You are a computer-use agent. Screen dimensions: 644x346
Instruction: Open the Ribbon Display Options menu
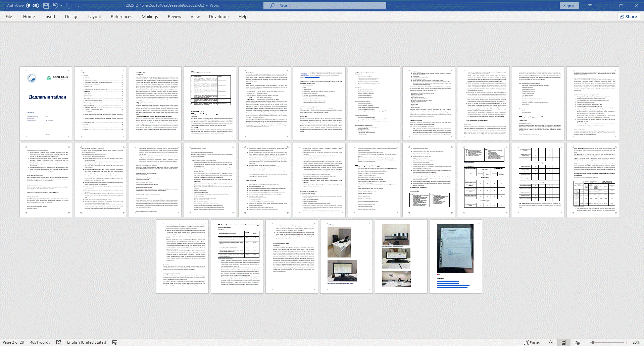590,5
